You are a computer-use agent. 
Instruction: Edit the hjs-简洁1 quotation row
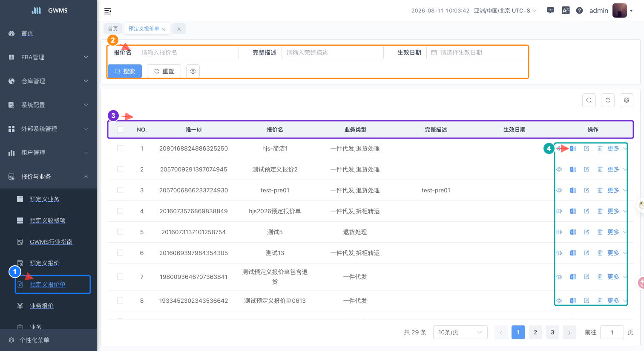click(x=586, y=148)
